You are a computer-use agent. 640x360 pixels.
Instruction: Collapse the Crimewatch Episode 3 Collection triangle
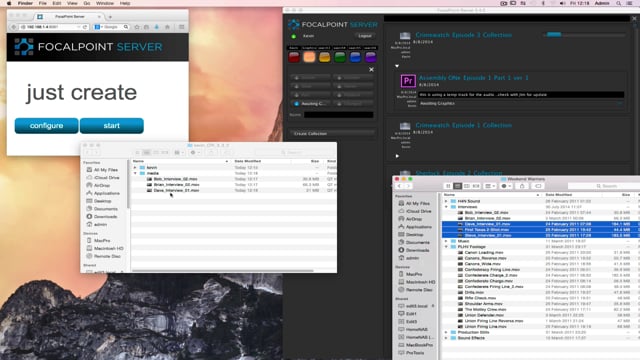397,66
